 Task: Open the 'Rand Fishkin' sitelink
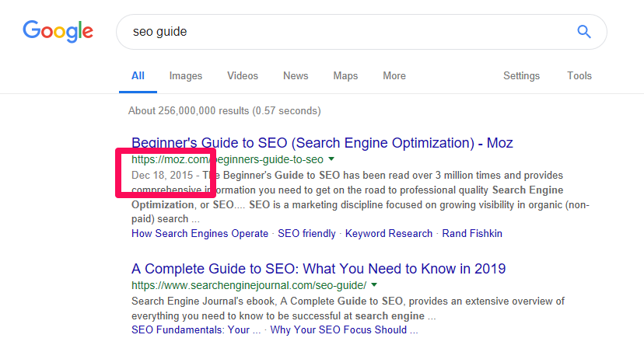472,233
